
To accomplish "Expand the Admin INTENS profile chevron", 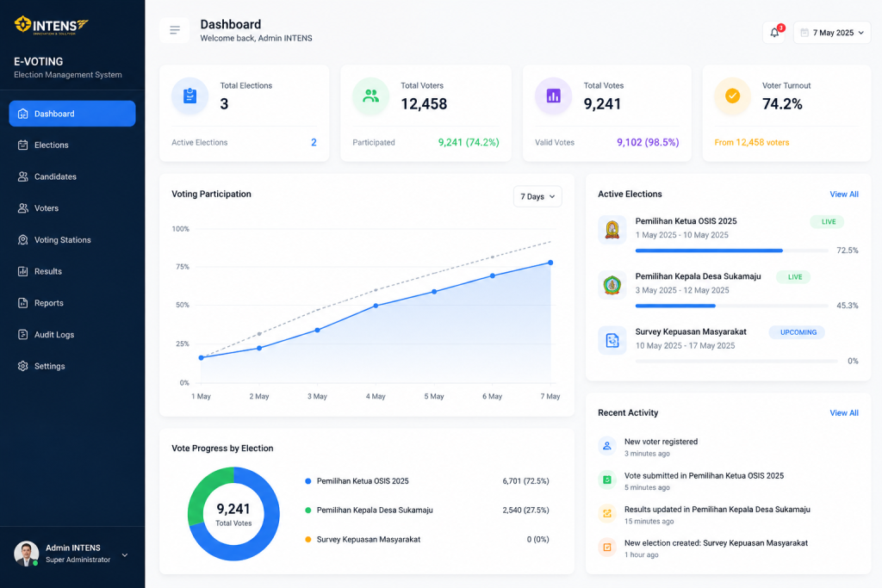I will [125, 554].
